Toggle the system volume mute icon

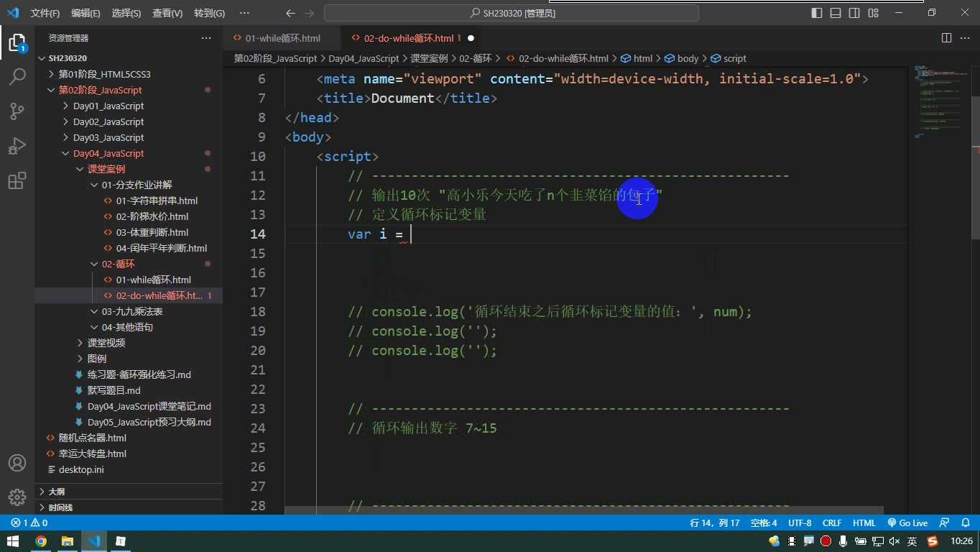(x=895, y=541)
